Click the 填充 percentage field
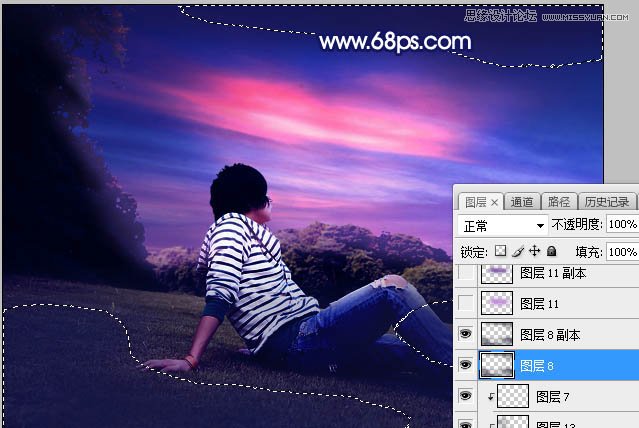 pos(622,252)
